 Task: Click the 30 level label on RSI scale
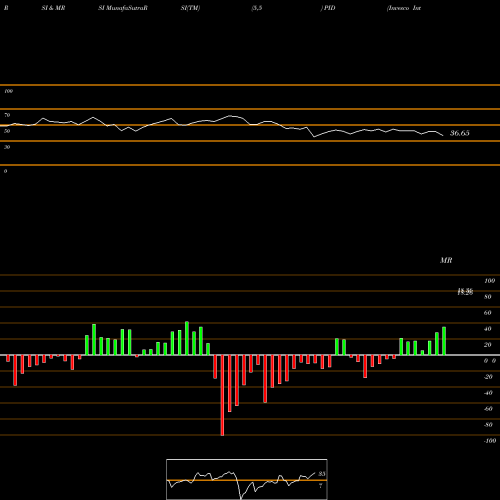pos(7,147)
